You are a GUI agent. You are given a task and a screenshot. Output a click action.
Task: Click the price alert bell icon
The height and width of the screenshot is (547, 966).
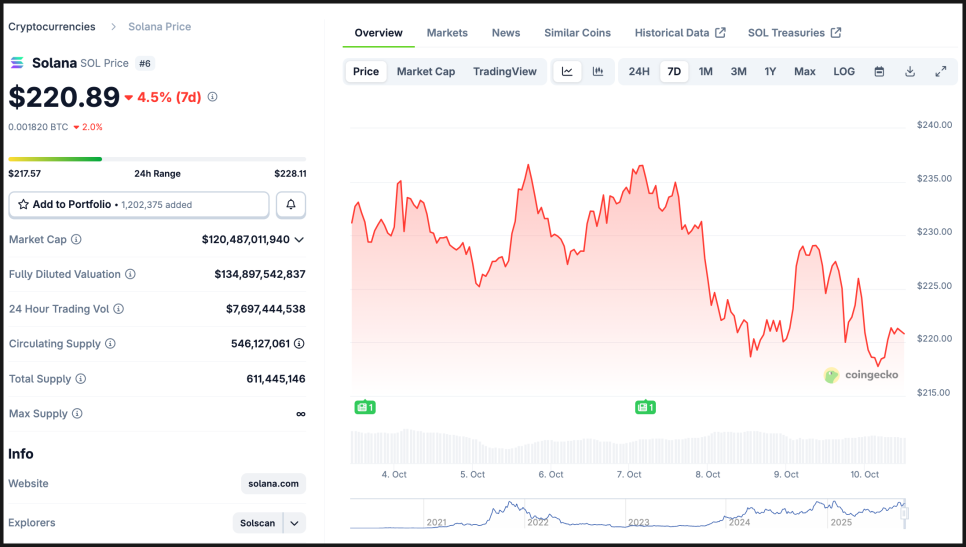click(x=291, y=204)
